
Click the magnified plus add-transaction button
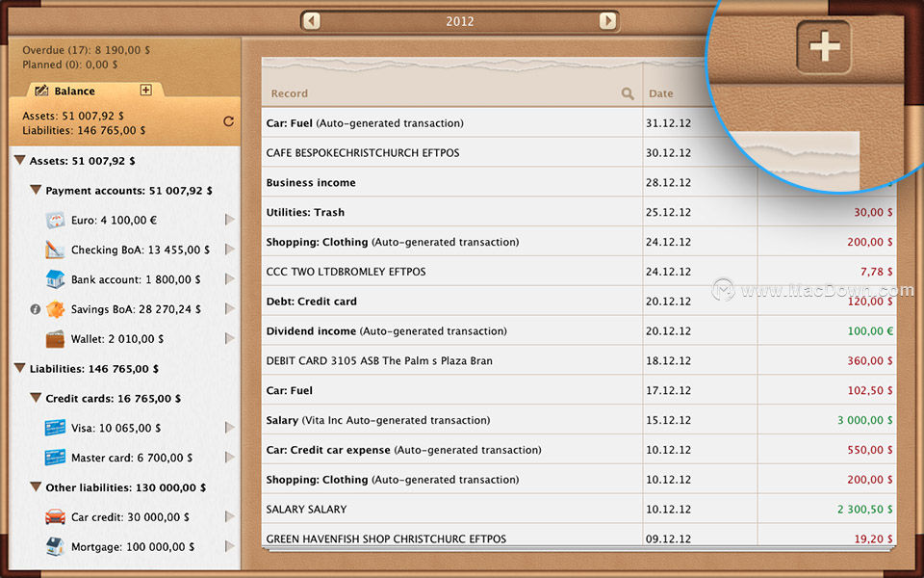[824, 47]
